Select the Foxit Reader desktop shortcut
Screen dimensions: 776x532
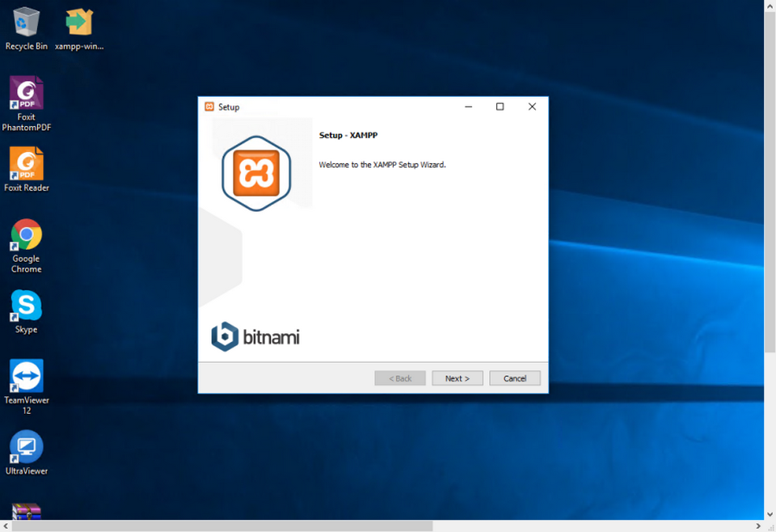26,169
